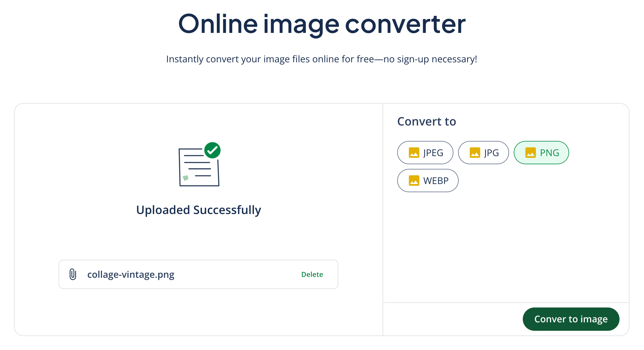Click the small green square on document
This screenshot has height=350, width=644.
186,178
